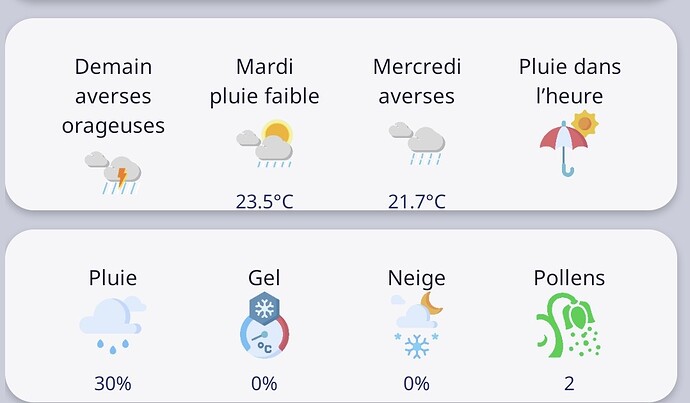Image resolution: width=690 pixels, height=403 pixels.
Task: Tap the umbrella with sun icon
Action: point(569,143)
